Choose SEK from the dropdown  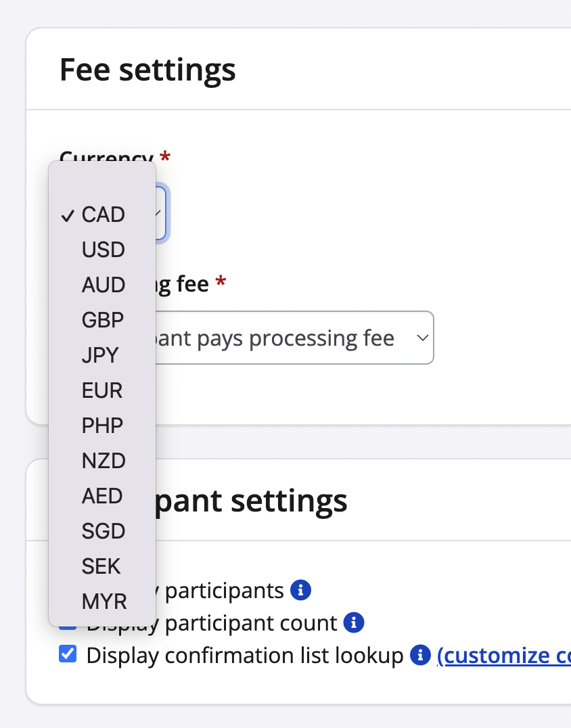pyautogui.click(x=101, y=566)
